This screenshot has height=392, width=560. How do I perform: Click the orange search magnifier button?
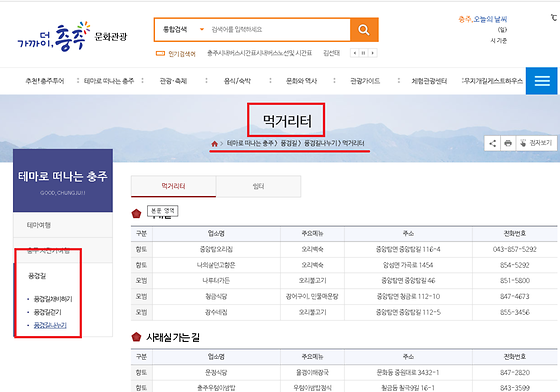click(364, 30)
